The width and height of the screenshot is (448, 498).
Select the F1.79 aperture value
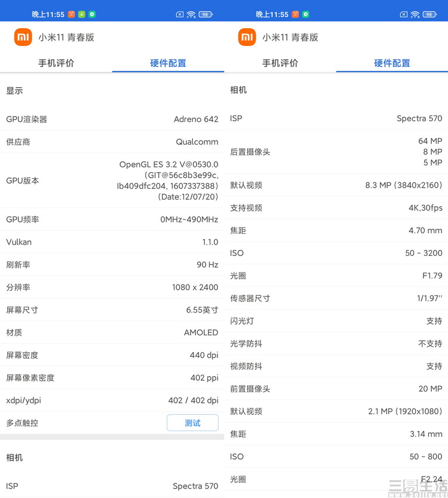tap(432, 276)
